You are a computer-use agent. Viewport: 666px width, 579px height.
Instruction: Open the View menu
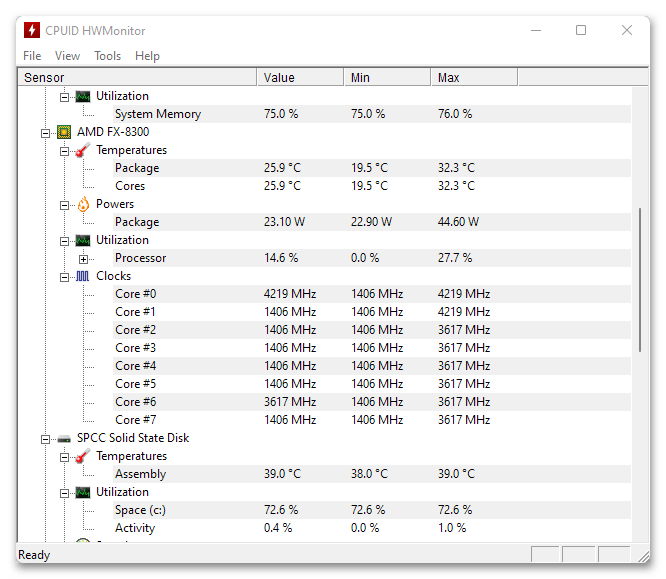(67, 56)
